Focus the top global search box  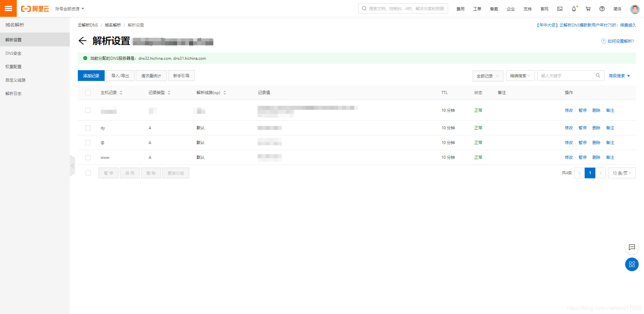[403, 9]
